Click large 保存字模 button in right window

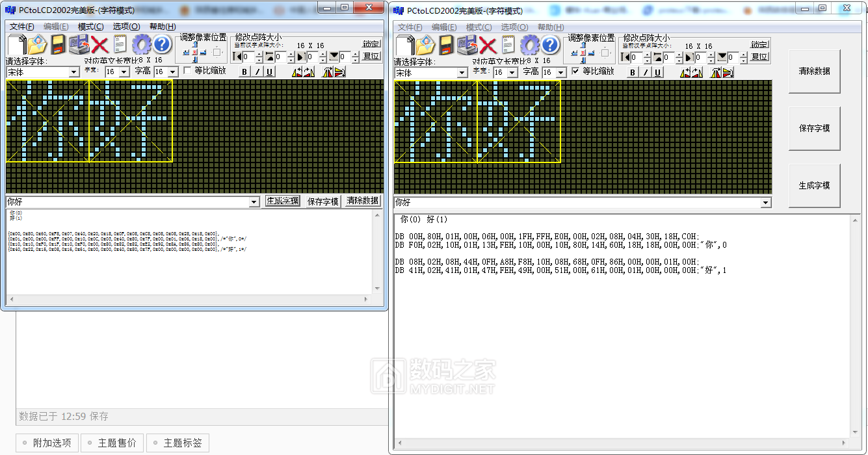(x=815, y=129)
